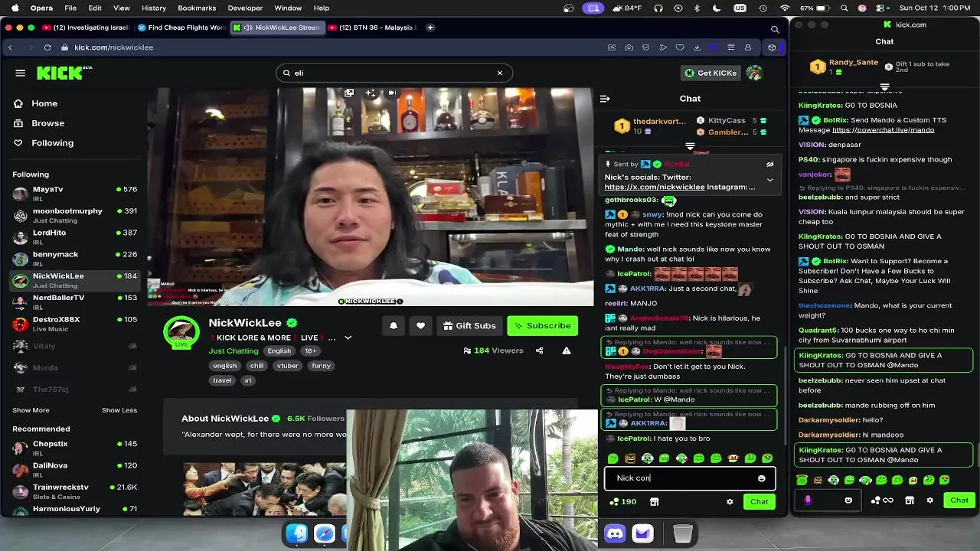Click the report warning triangle icon
The height and width of the screenshot is (551, 980).
coord(567,350)
